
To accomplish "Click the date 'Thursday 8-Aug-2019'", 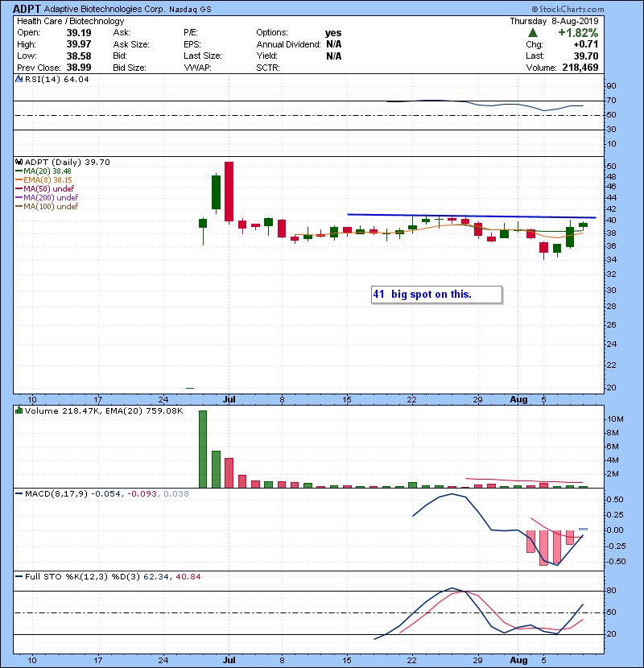I will 554,21.
